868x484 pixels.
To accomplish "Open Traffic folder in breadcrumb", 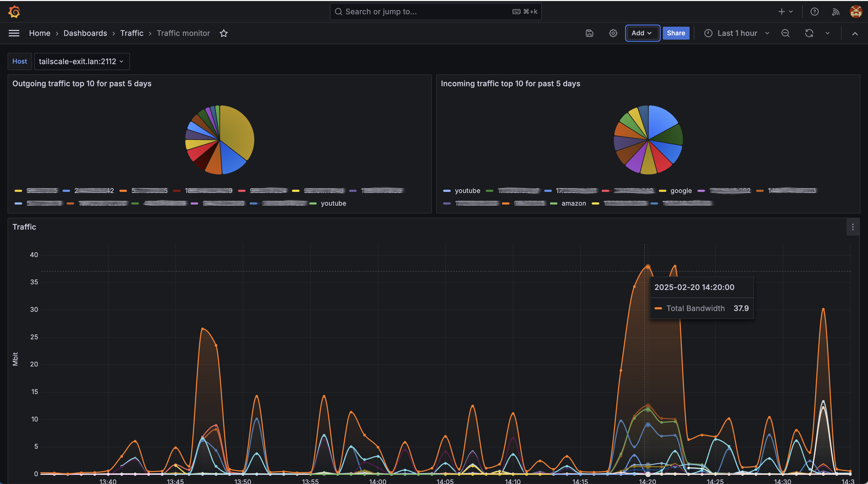I will (132, 33).
